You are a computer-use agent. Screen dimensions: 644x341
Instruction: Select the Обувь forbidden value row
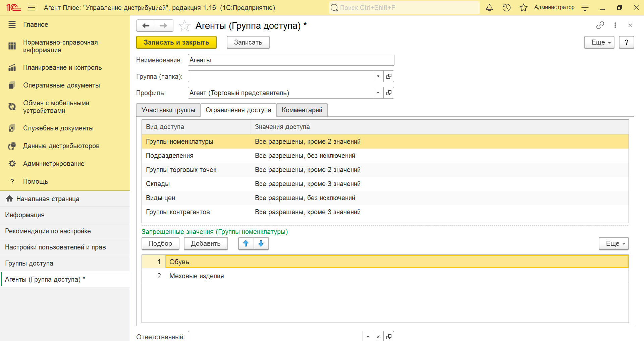pos(385,262)
